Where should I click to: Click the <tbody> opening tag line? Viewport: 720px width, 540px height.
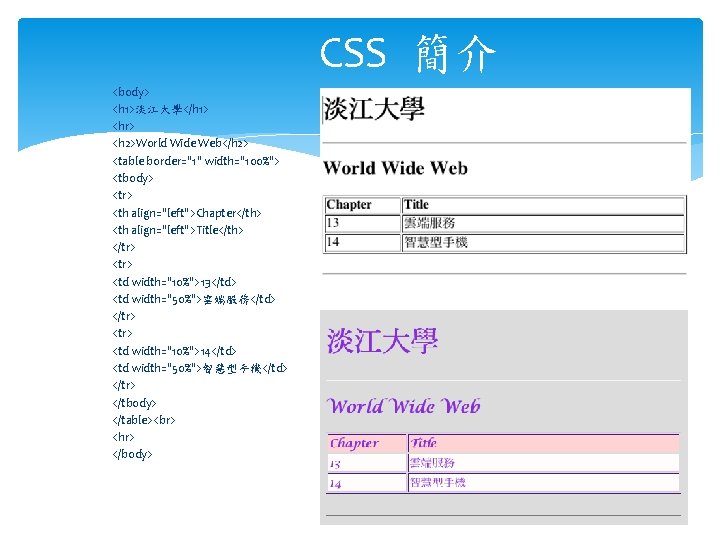pos(133,178)
